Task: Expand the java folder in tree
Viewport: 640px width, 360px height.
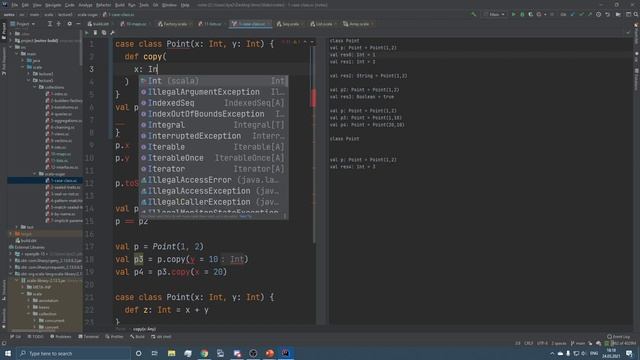Action: click(x=23, y=60)
